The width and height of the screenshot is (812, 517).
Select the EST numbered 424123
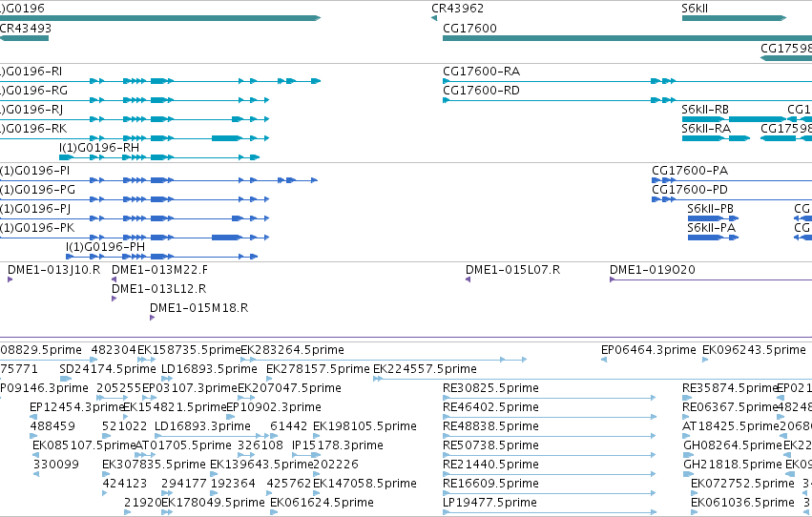pyautogui.click(x=124, y=485)
